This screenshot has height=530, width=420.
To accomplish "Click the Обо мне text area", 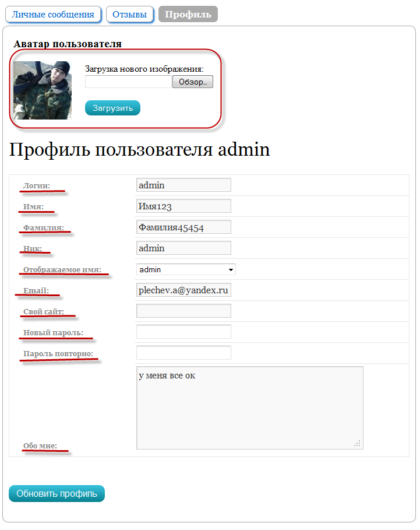I will pos(250,408).
